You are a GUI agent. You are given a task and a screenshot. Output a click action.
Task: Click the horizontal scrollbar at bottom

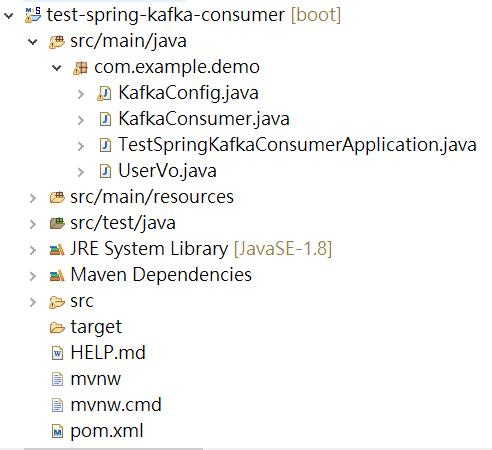click(x=113, y=449)
